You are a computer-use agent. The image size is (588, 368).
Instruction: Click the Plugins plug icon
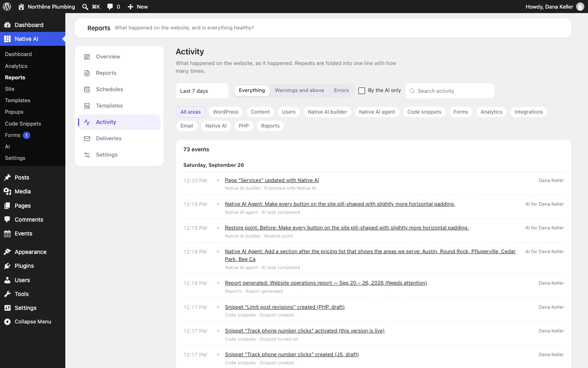coord(7,266)
